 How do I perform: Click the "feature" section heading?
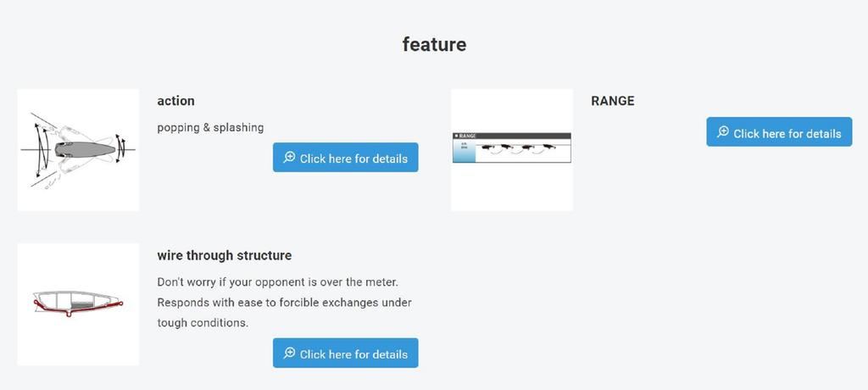point(434,44)
